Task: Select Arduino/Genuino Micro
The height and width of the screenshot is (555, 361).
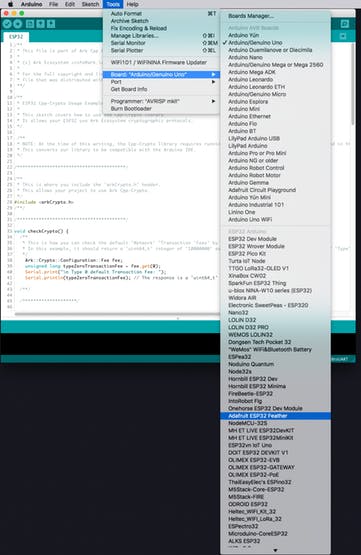Action: (275, 94)
